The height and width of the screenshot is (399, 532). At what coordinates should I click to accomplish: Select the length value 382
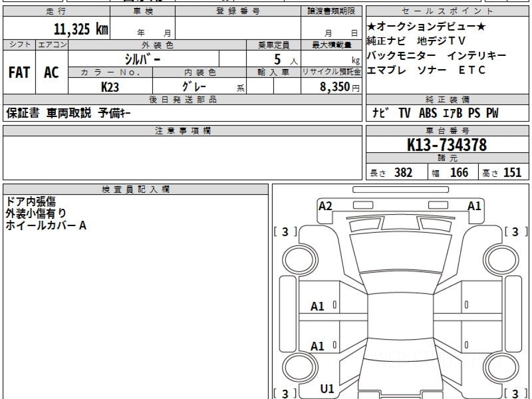coord(403,172)
